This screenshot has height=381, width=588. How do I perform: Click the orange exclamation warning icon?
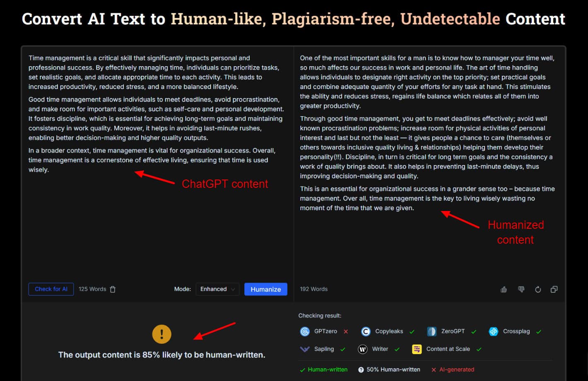click(161, 334)
